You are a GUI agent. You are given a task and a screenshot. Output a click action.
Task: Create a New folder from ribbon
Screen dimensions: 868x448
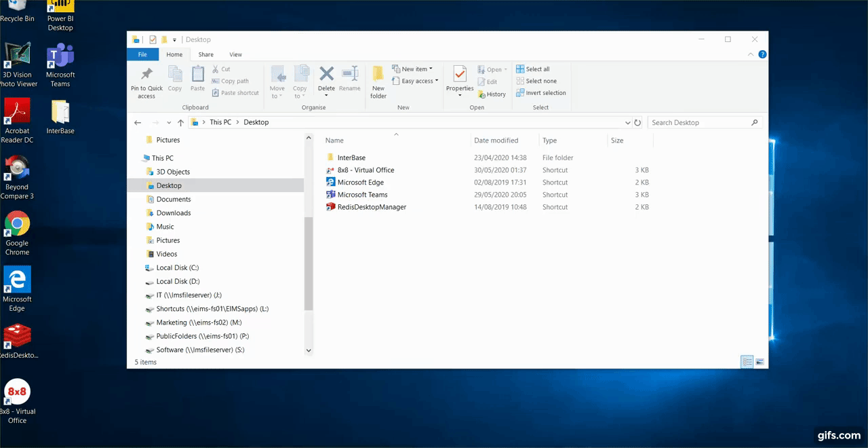378,83
